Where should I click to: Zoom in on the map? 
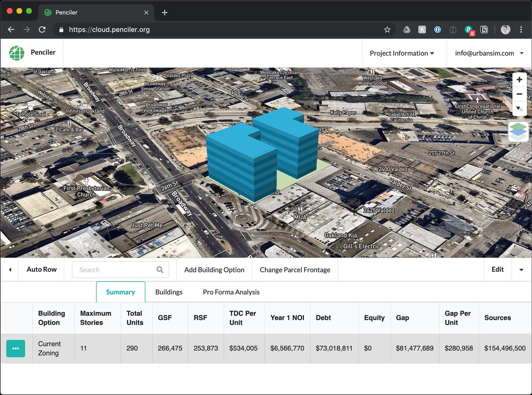tap(520, 79)
